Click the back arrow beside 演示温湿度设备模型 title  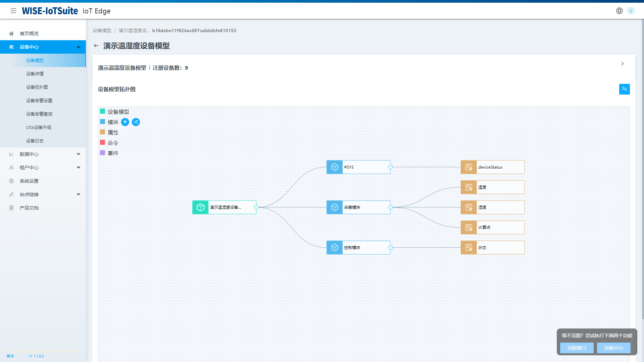click(x=97, y=46)
